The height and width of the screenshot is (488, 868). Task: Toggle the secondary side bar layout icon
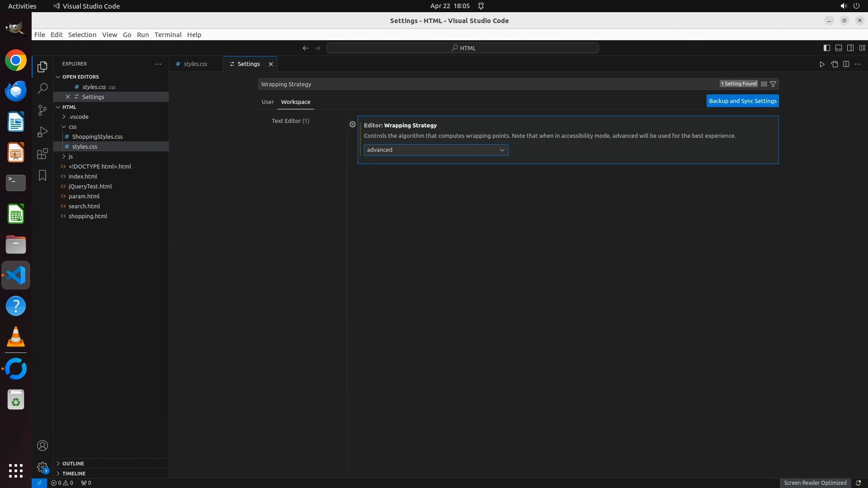(x=850, y=48)
